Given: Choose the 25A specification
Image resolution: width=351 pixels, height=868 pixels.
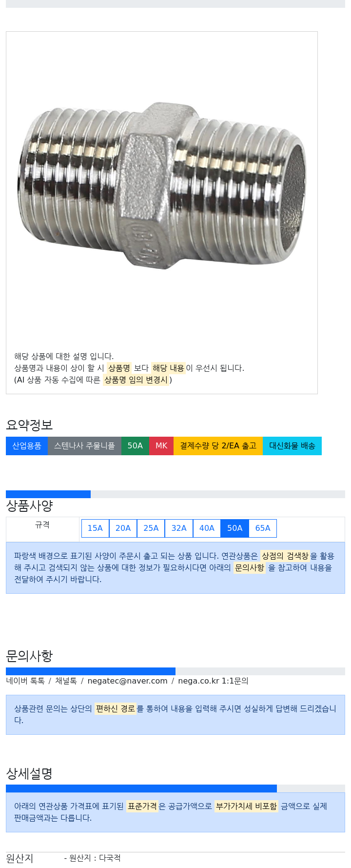Looking at the screenshot, I should [151, 528].
